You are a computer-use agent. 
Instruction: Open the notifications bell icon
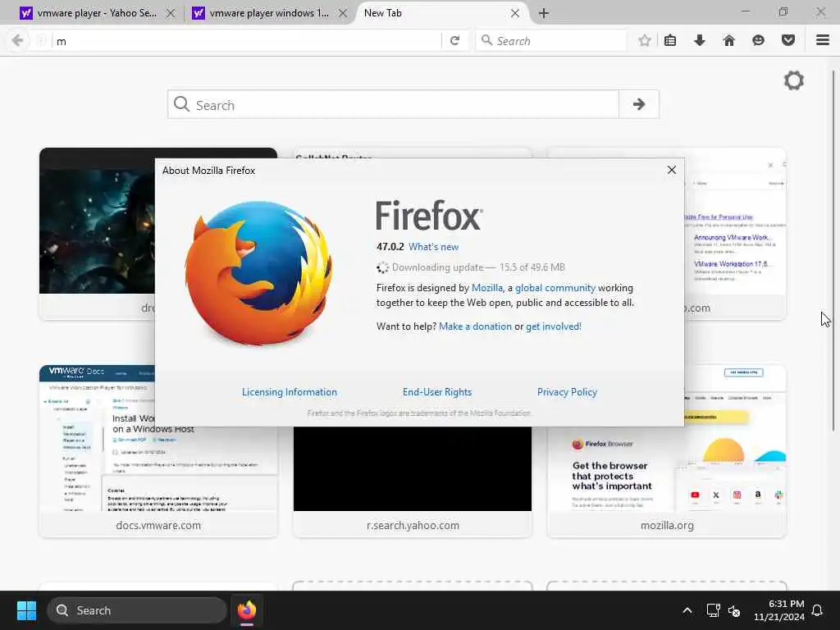(x=817, y=610)
